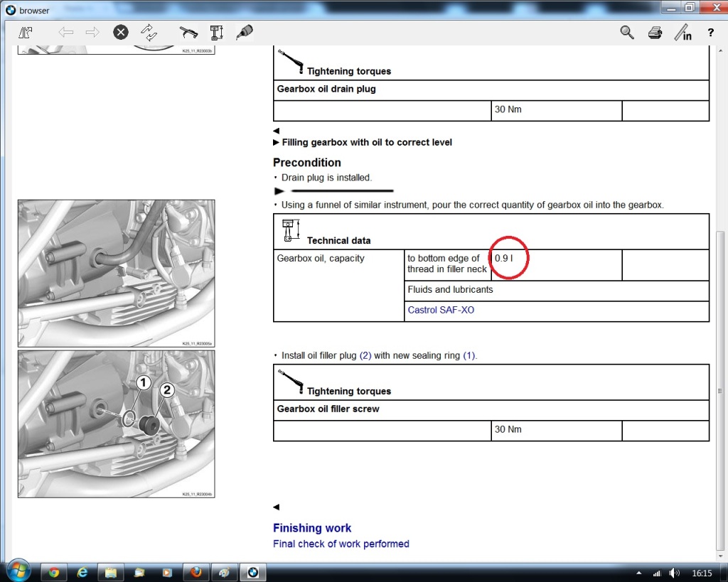
Task: Click the oil can/lubricants toolbar icon
Action: tap(245, 32)
